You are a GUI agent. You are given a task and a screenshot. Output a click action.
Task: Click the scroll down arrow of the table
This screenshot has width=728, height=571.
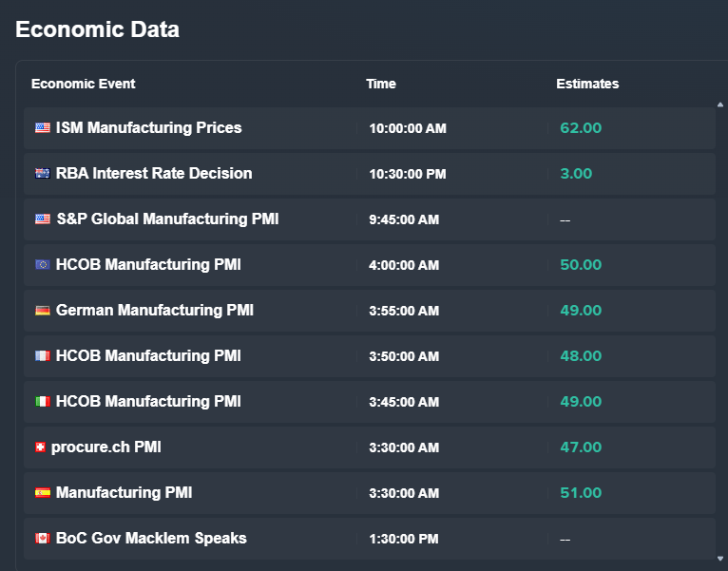click(x=720, y=559)
